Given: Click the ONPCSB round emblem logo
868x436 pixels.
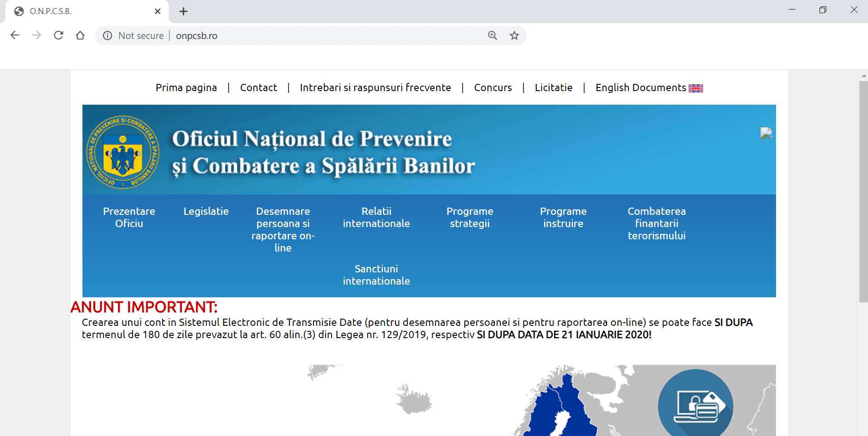Looking at the screenshot, I should 123,152.
